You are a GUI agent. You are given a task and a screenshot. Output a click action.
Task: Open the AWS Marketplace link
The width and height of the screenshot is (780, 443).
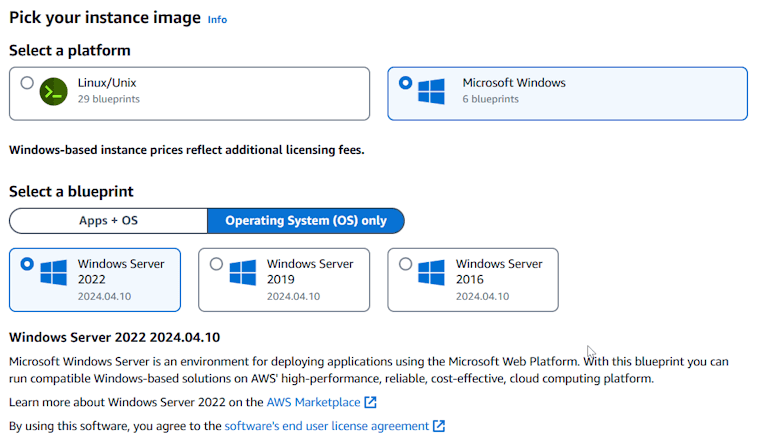point(313,402)
